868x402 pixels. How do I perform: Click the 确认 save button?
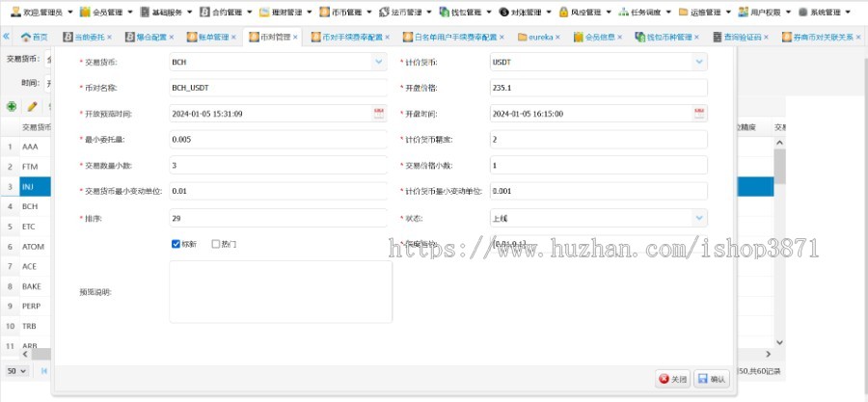pyautogui.click(x=712, y=379)
